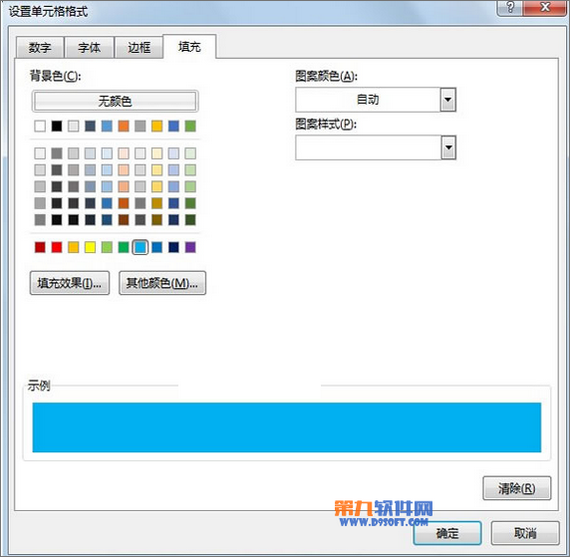Click the empty 图案样式 combo box

click(375, 148)
